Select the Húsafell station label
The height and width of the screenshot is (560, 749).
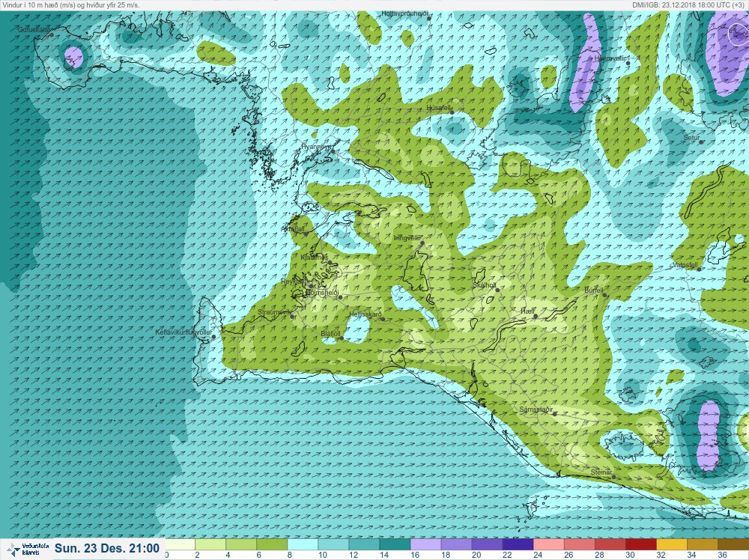click(x=438, y=109)
